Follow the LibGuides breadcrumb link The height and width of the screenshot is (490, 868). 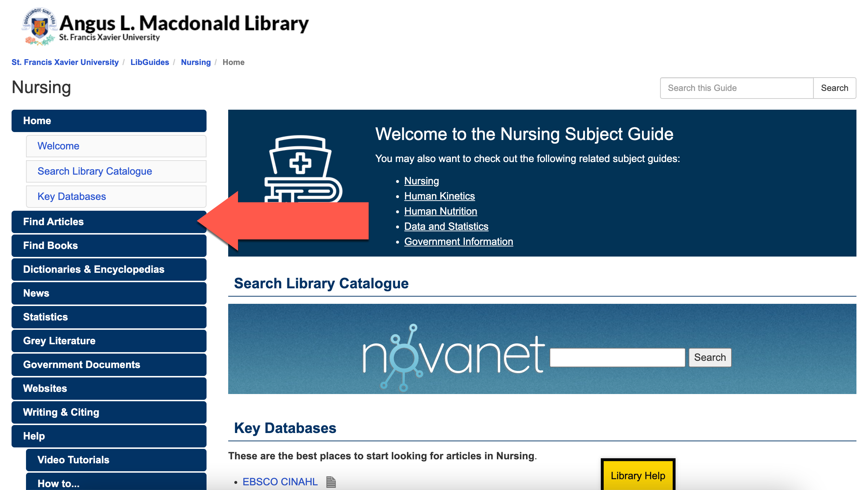pos(150,62)
